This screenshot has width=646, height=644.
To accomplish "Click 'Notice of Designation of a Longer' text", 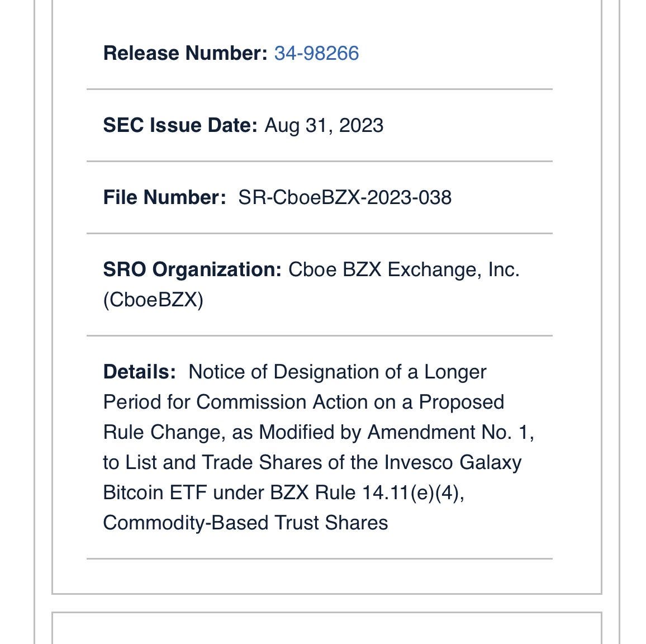I will click(338, 372).
